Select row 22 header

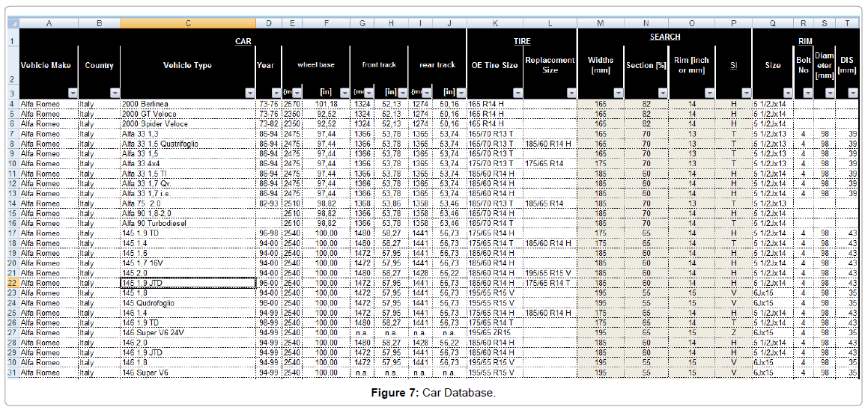tap(13, 283)
